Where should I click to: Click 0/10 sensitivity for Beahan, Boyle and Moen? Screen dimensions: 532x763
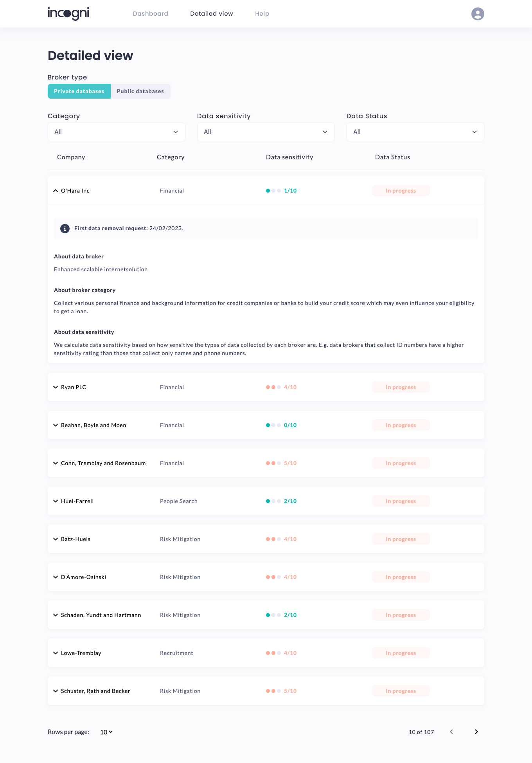pyautogui.click(x=281, y=425)
